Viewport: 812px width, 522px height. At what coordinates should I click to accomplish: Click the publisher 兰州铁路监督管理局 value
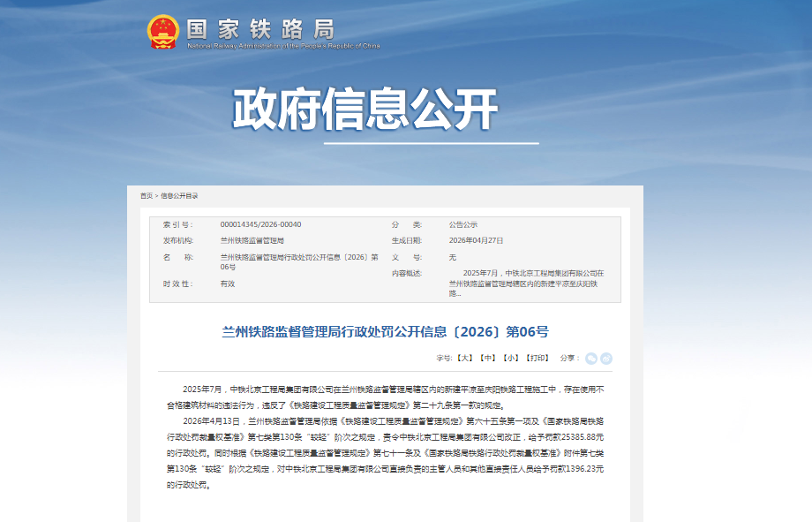click(x=252, y=240)
